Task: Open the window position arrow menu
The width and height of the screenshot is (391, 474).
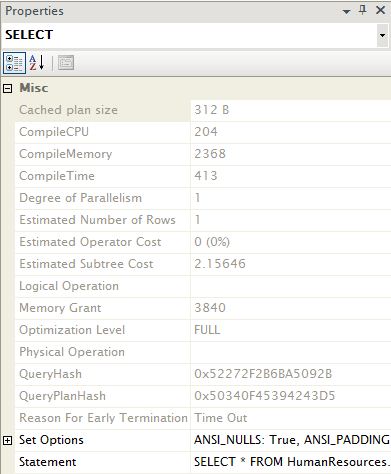Action: point(346,12)
